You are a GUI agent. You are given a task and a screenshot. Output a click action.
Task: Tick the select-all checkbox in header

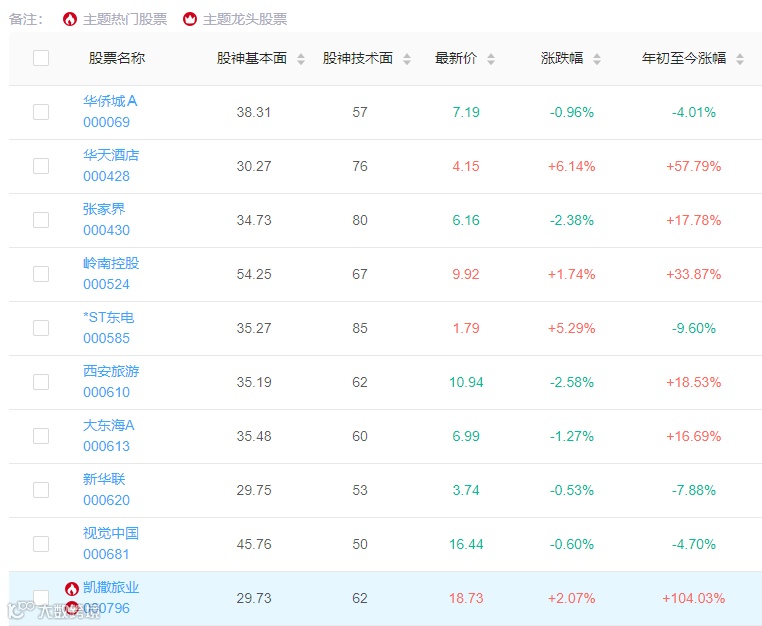[41, 58]
